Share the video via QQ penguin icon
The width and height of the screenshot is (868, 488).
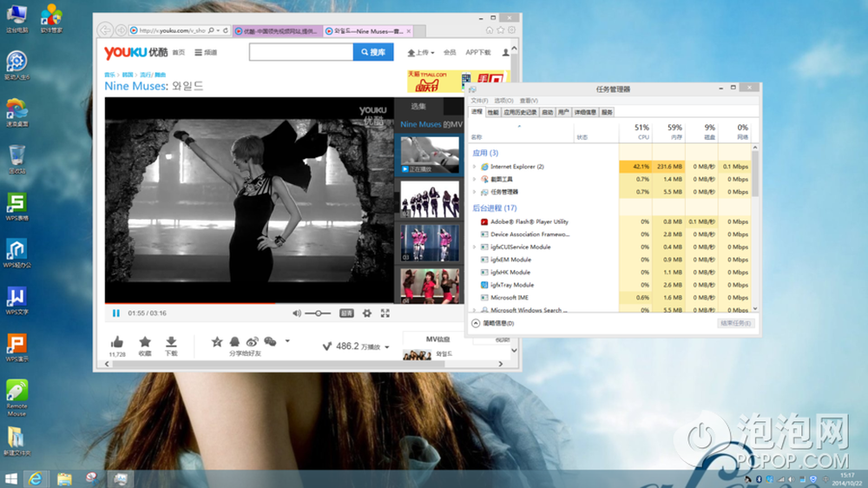(234, 342)
